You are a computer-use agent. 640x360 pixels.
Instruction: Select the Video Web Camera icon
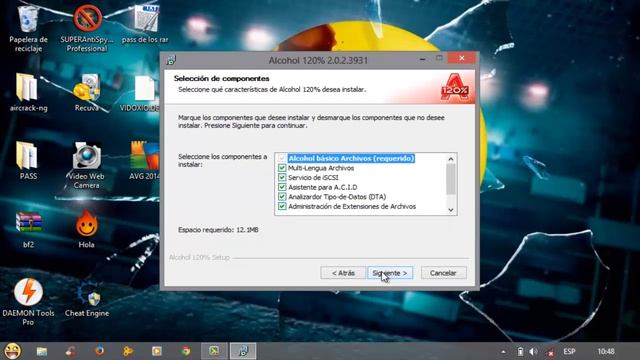point(87,165)
